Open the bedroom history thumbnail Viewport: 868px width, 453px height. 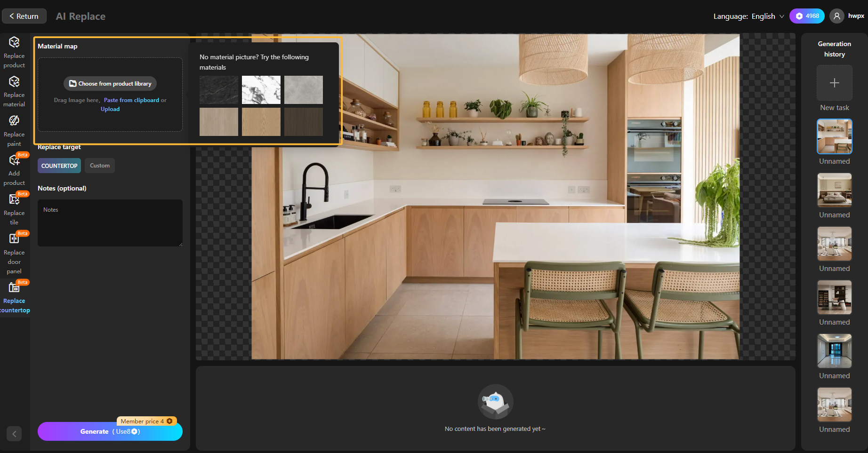[835, 190]
